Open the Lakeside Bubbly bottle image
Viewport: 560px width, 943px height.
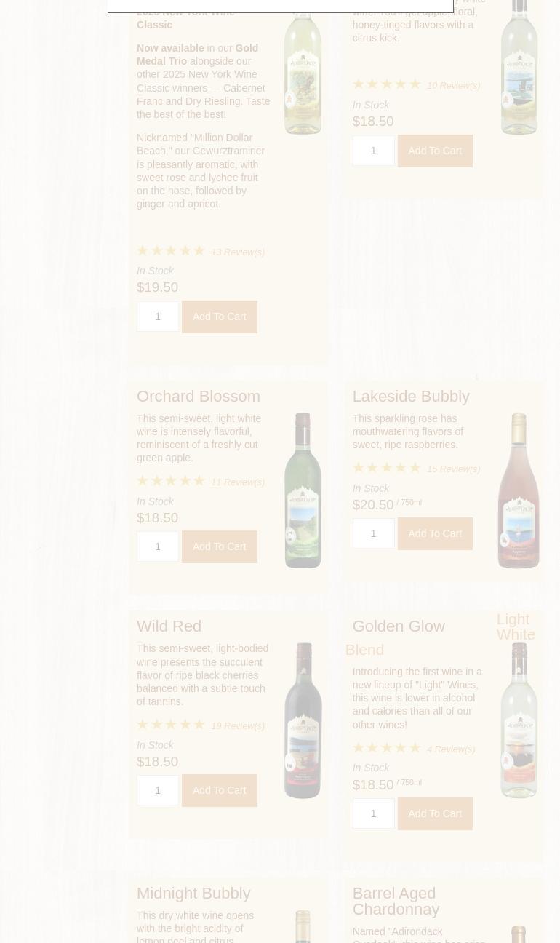pyautogui.click(x=519, y=490)
